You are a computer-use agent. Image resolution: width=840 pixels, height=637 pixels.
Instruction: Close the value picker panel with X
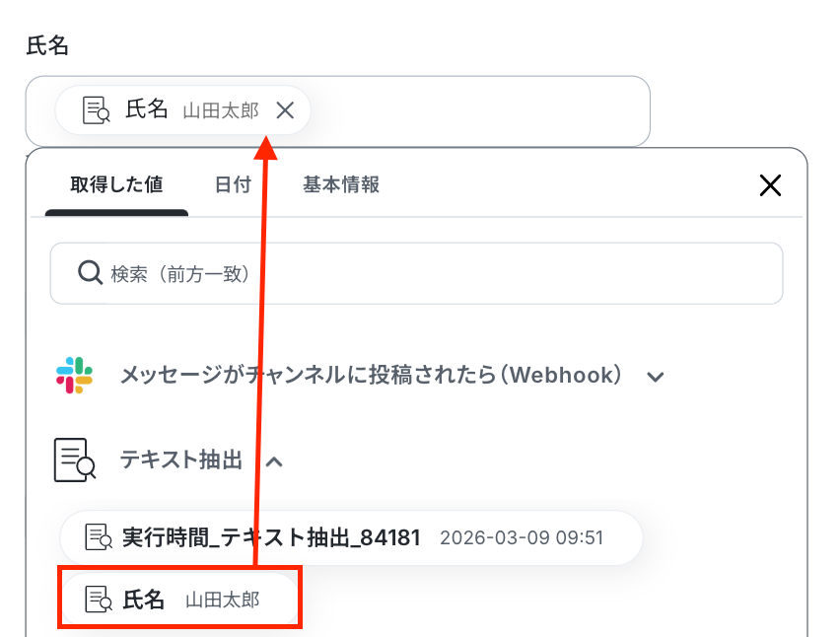click(x=770, y=185)
